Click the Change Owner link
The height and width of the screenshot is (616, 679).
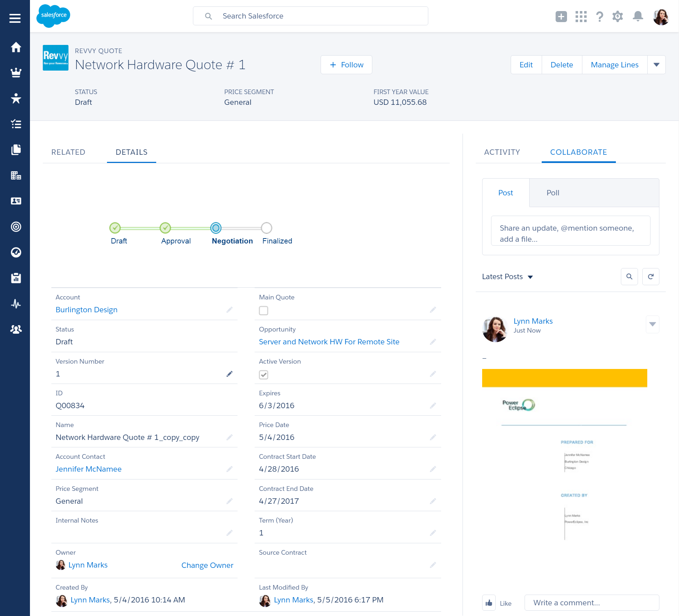click(207, 565)
